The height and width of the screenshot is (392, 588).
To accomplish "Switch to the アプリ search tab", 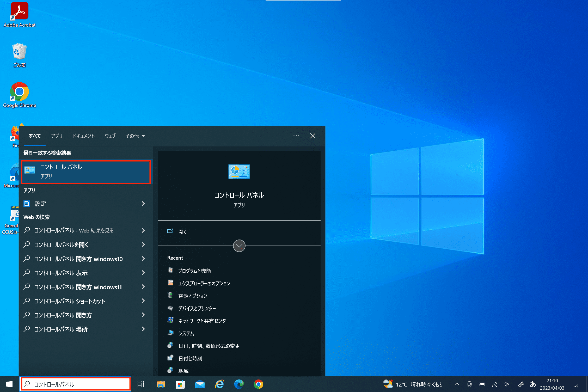I will 57,136.
